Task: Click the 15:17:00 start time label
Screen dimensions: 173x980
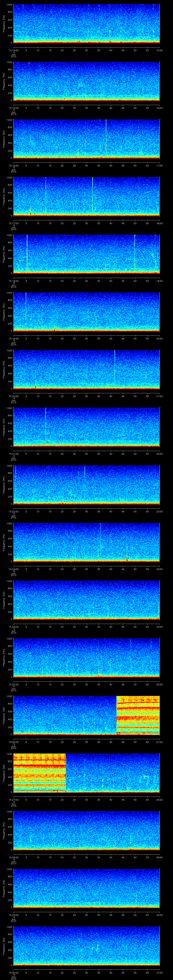Action: coord(13,223)
